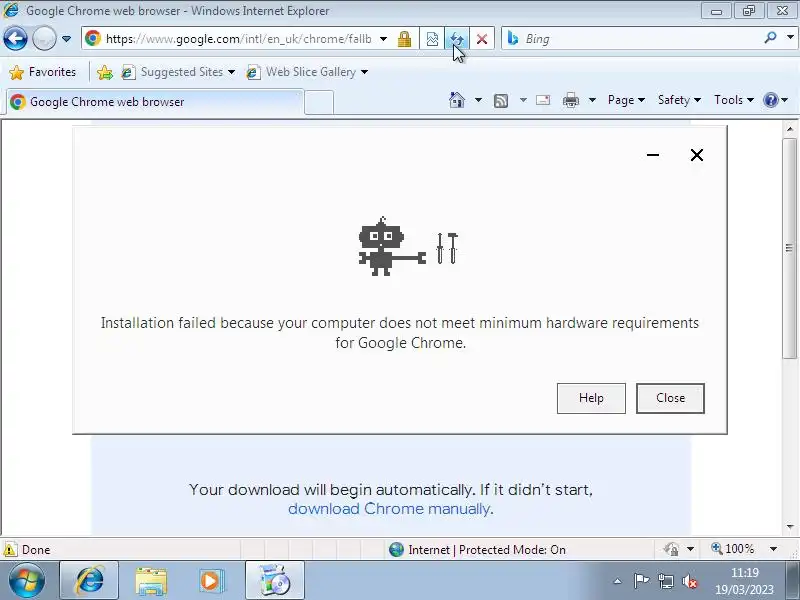The height and width of the screenshot is (600, 800).
Task: Select the Google Chrome web browser tab
Action: click(x=156, y=102)
